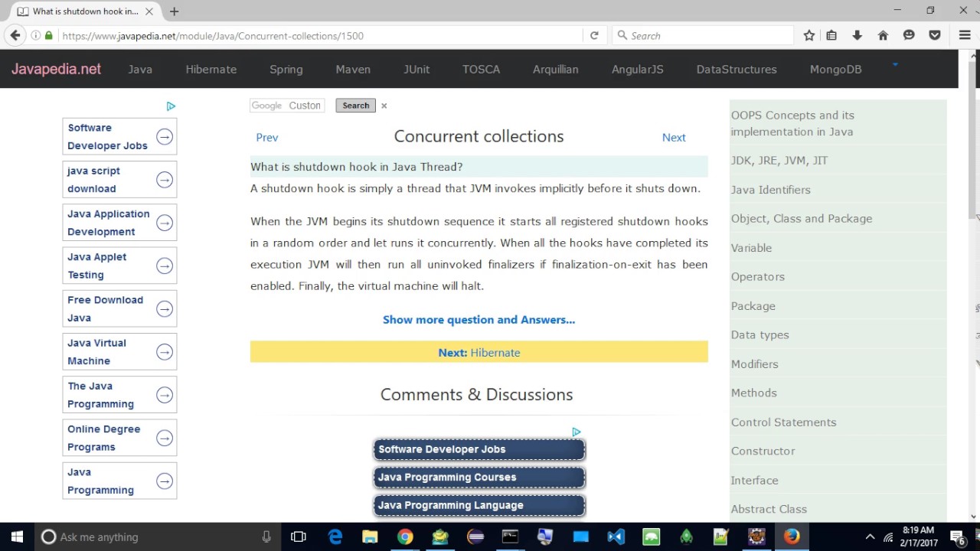Screen dimensions: 980x551
Task: Open the Maven navbar item
Action: pos(353,69)
